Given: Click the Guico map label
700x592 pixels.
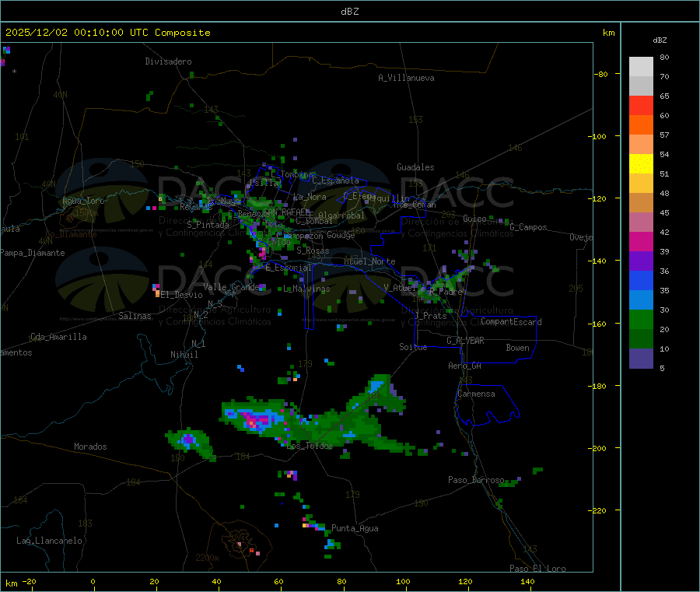Looking at the screenshot, I should pyautogui.click(x=474, y=219).
